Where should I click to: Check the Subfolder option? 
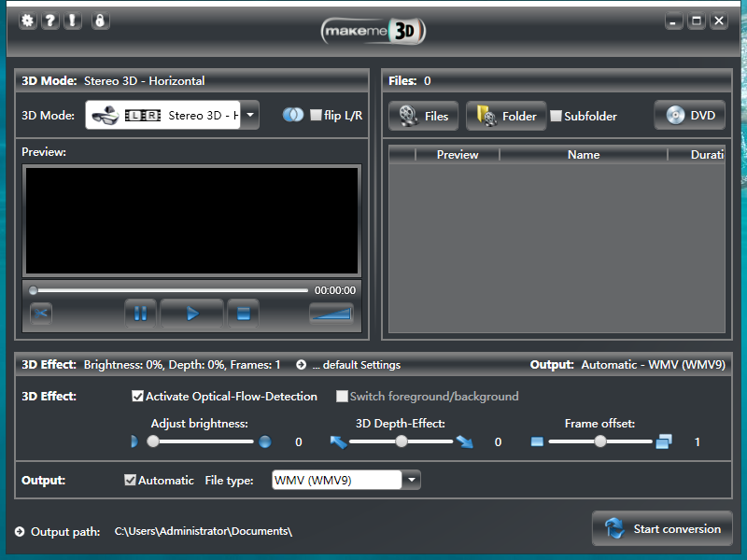click(x=557, y=117)
